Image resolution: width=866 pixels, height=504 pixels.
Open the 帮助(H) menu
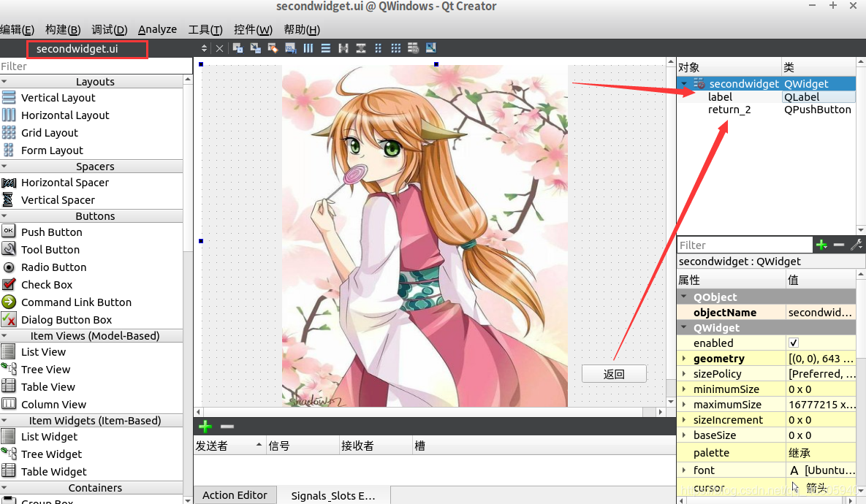[x=302, y=29]
